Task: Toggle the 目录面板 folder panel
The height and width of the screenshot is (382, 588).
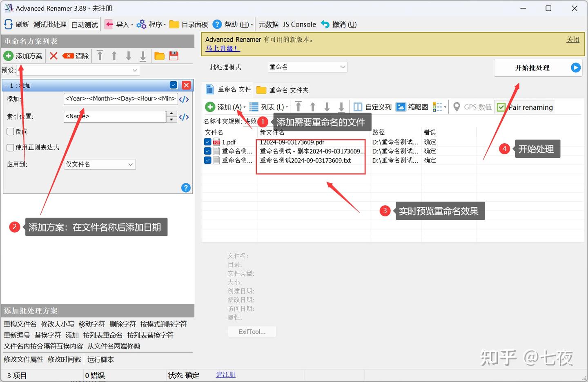Action: tap(189, 24)
